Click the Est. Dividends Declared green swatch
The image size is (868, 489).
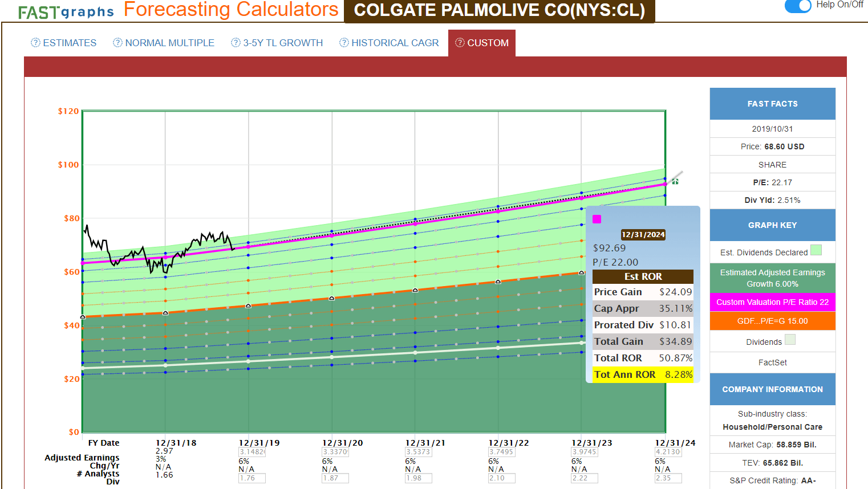[x=816, y=250]
